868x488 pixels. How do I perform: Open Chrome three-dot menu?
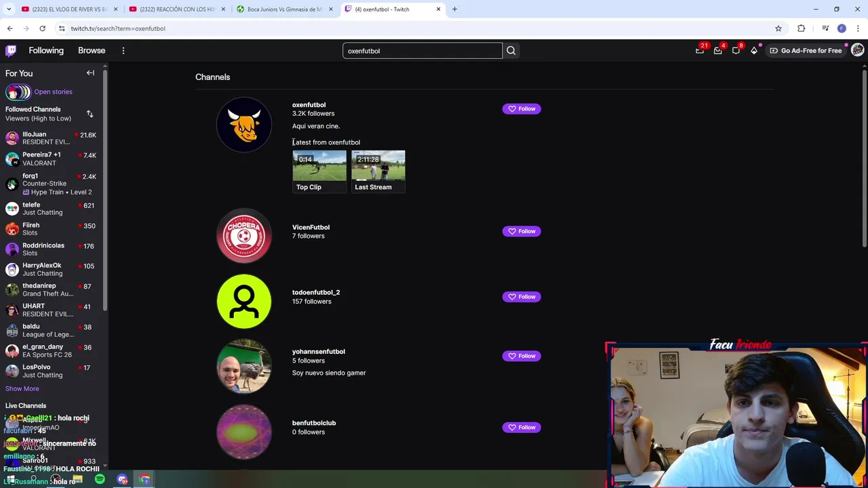click(x=858, y=28)
